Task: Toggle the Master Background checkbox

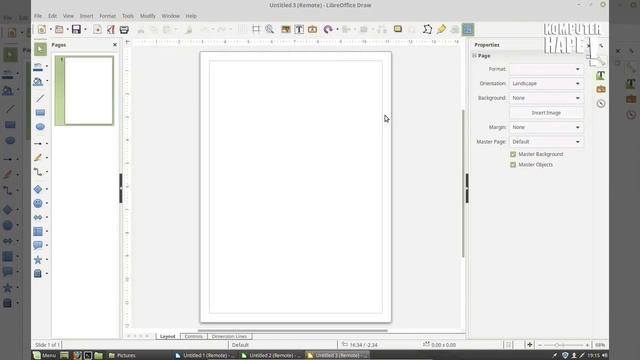Action: point(513,154)
